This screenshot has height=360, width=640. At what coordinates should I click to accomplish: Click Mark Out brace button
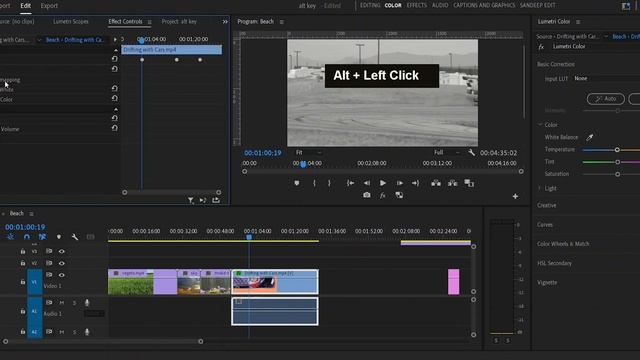click(329, 183)
